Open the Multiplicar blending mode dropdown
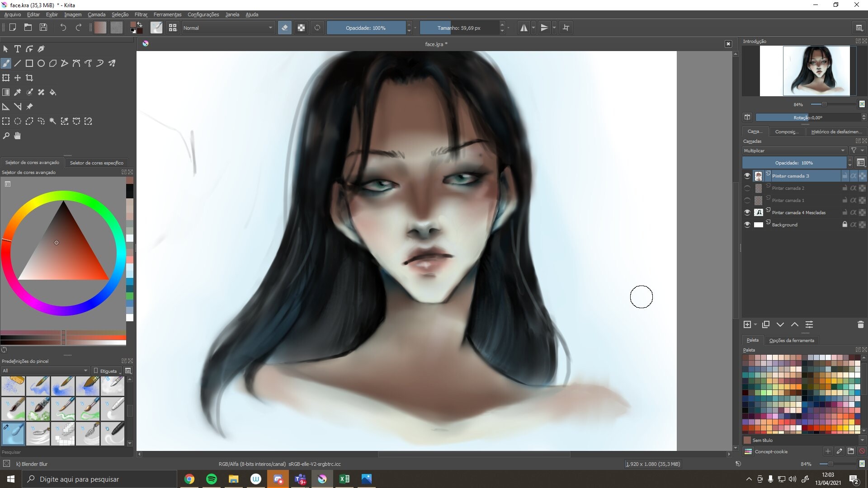The height and width of the screenshot is (488, 868). [794, 150]
